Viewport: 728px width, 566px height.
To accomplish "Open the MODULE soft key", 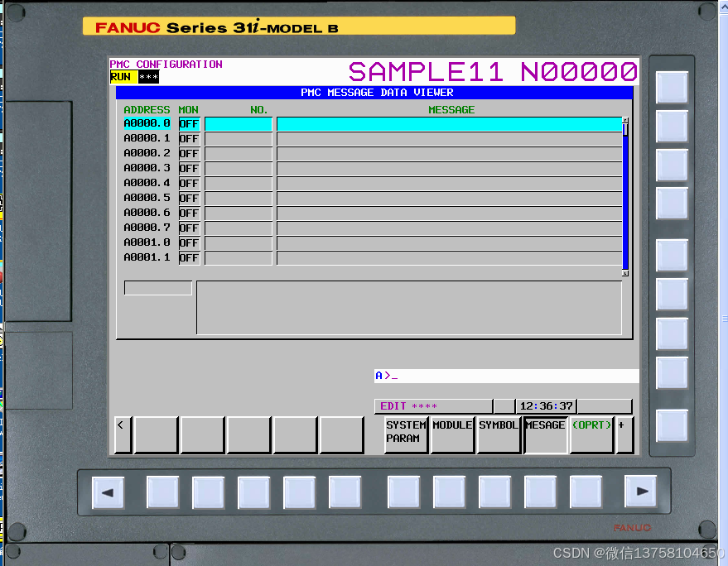I will pos(452,434).
